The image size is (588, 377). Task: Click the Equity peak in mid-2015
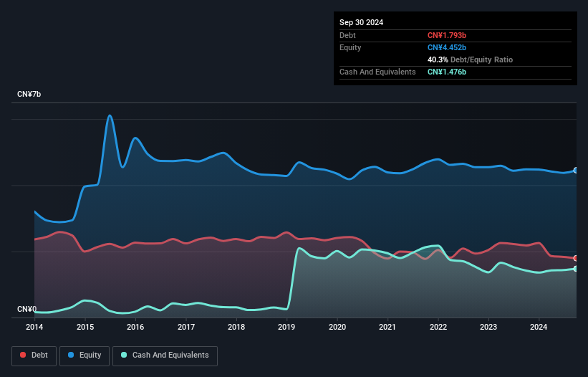[x=110, y=115]
